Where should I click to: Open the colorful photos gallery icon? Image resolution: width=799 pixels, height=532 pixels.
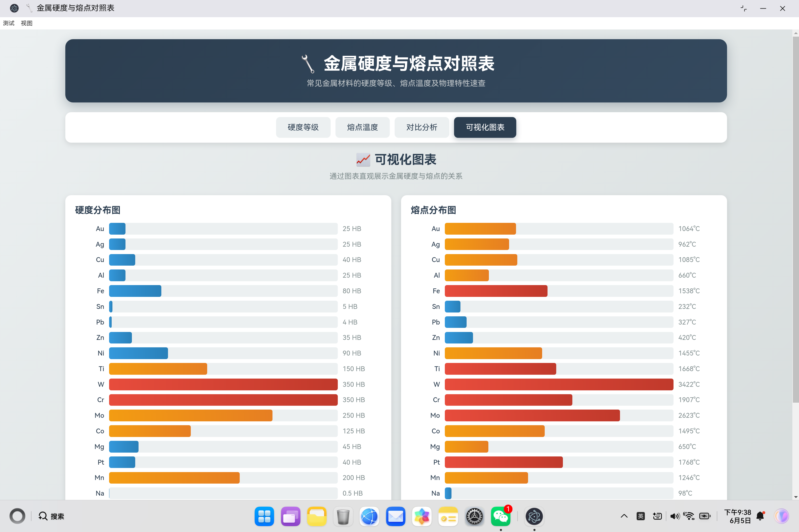[x=422, y=516]
